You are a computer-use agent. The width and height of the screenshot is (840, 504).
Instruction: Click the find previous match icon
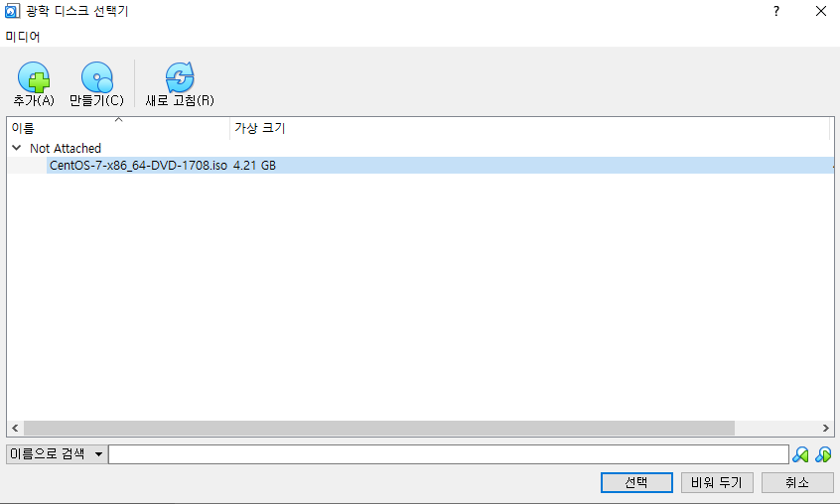tap(800, 454)
